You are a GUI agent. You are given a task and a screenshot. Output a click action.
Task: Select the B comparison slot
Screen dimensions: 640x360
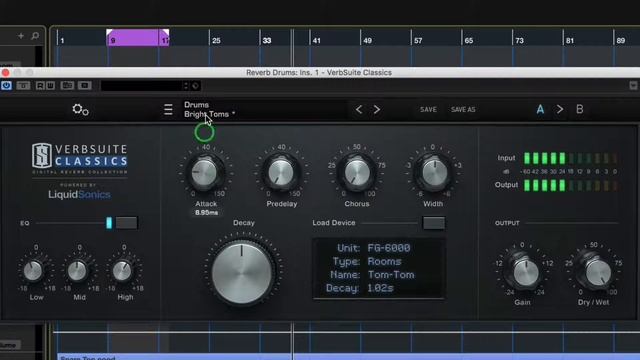point(579,109)
